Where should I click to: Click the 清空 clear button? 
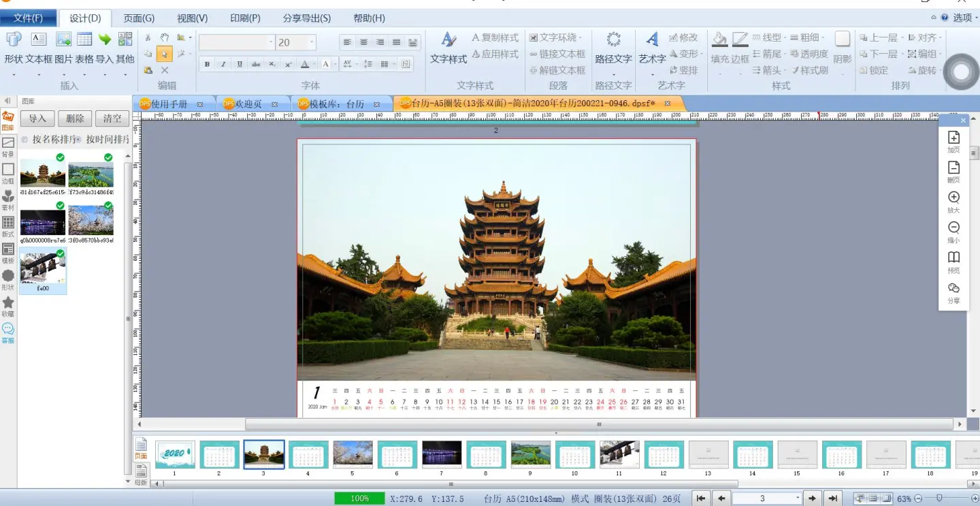[x=112, y=118]
